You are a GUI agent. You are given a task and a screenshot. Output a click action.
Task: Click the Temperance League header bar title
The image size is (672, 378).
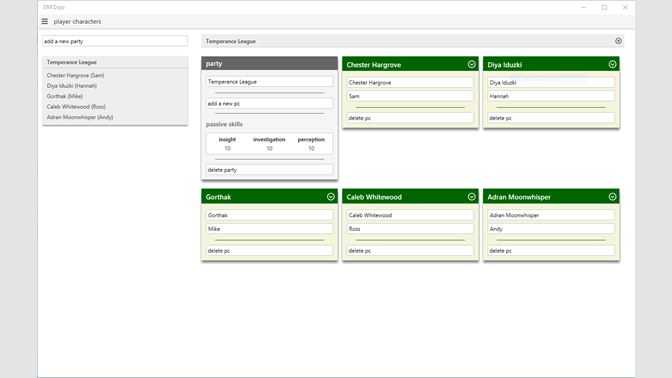[231, 41]
